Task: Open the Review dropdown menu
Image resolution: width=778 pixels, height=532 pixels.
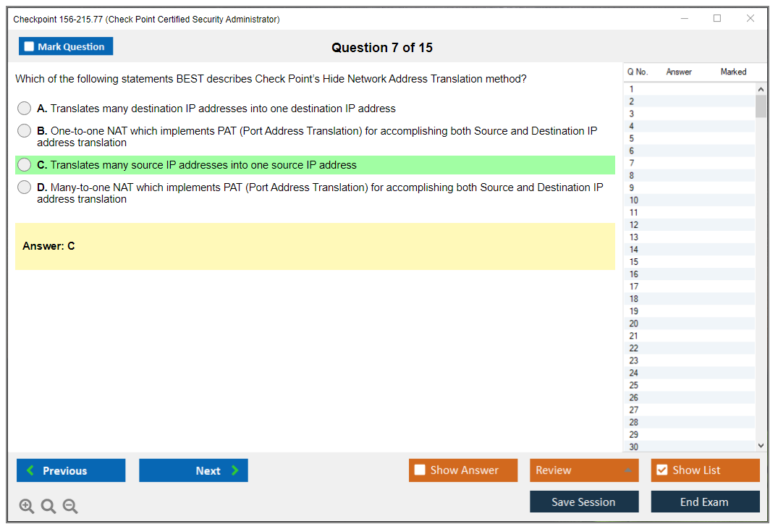Action: 583,470
